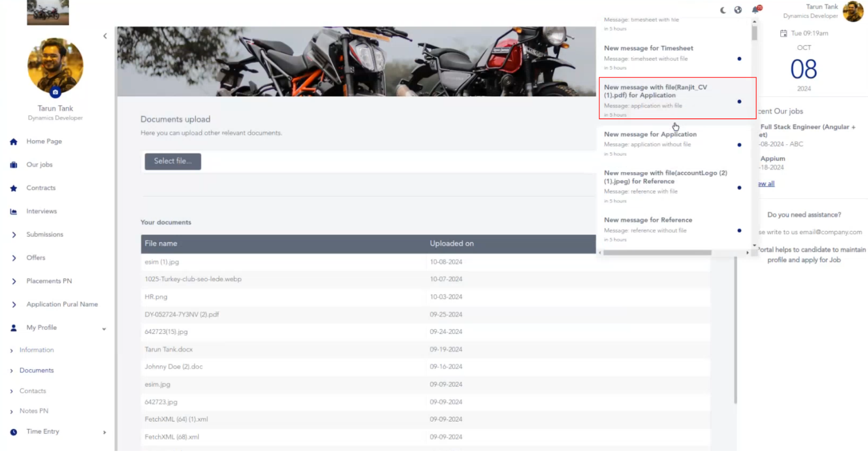
Task: Click the Time Entry clock icon
Action: (14, 432)
